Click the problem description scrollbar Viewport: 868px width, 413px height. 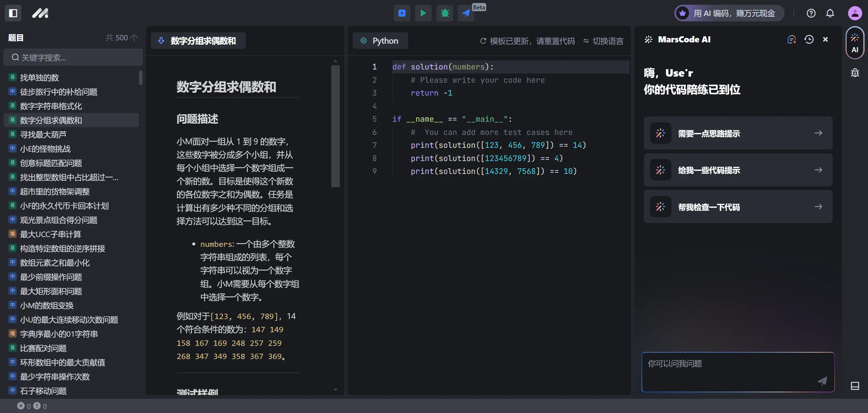(335, 126)
